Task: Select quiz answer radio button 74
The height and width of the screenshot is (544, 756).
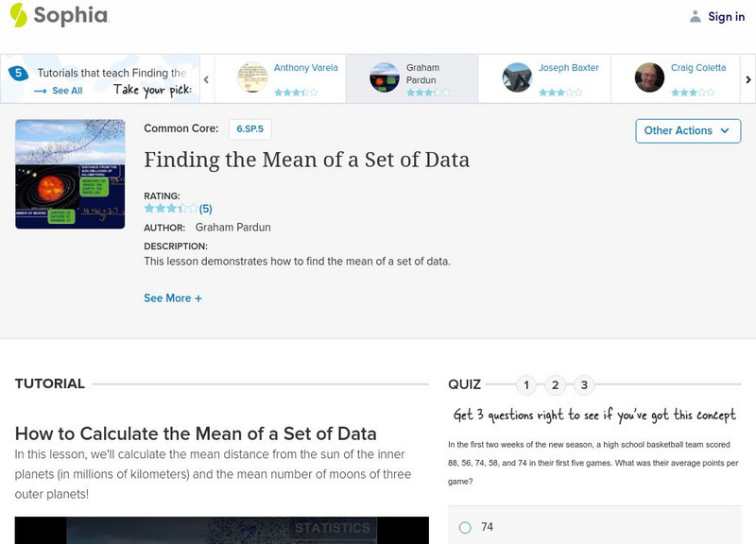Action: pos(465,527)
